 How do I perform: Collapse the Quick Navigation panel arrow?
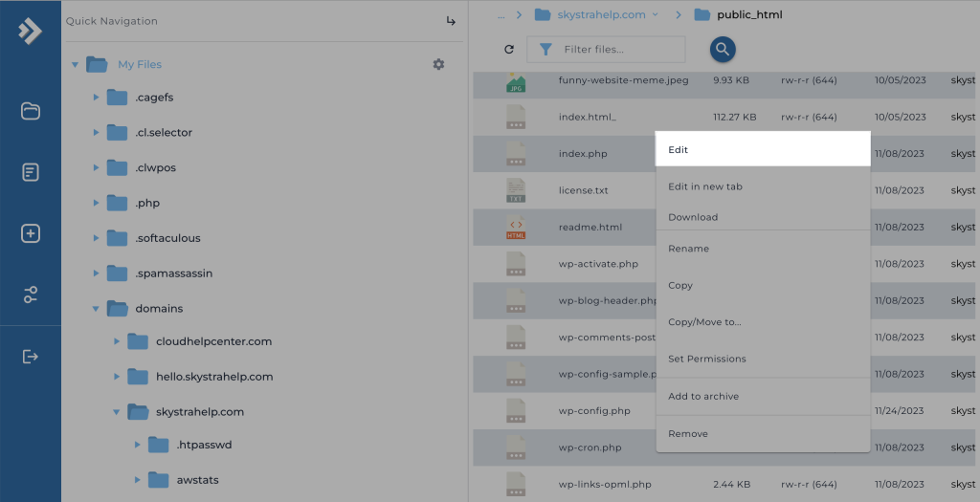pyautogui.click(x=451, y=21)
